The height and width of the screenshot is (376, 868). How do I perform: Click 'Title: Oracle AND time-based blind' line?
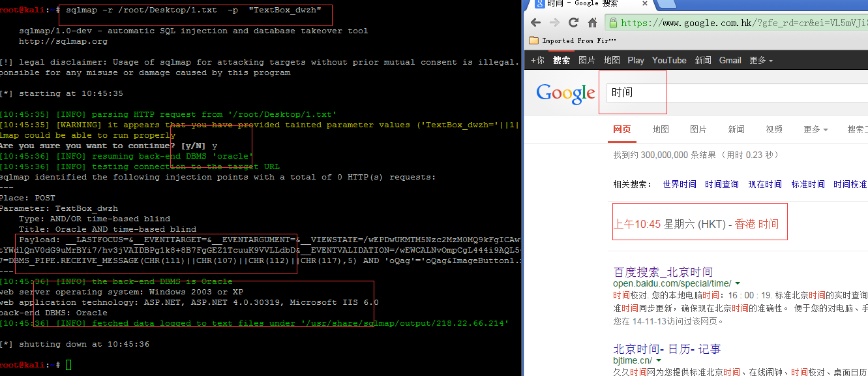(x=108, y=229)
